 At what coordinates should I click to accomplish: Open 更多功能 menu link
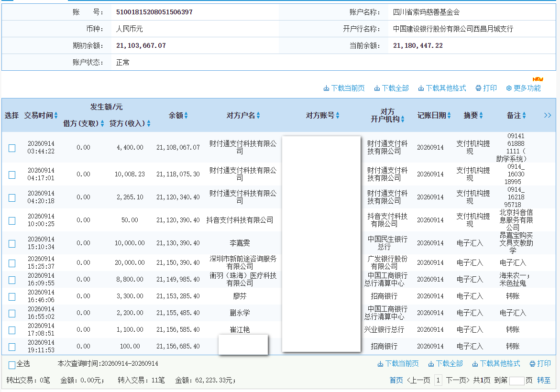click(x=527, y=88)
